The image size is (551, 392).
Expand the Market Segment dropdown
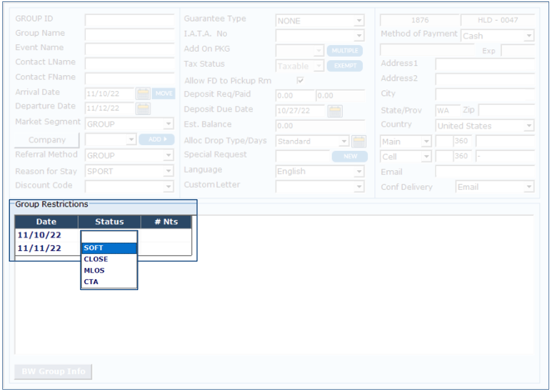[x=168, y=125]
